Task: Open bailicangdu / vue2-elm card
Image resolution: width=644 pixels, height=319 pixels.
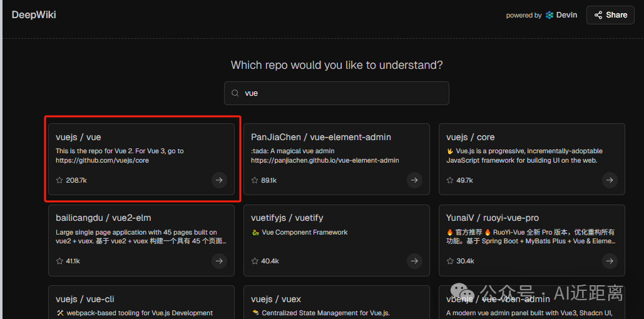Action: tap(141, 240)
